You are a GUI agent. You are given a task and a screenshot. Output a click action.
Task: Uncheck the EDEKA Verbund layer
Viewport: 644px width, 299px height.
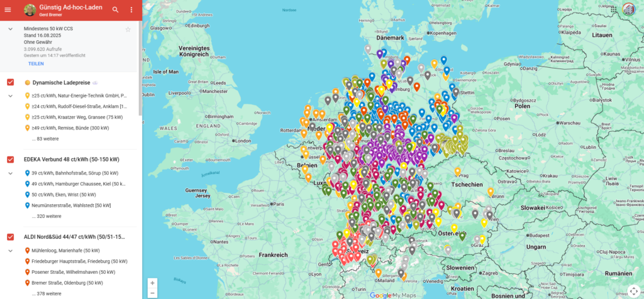pyautogui.click(x=10, y=160)
